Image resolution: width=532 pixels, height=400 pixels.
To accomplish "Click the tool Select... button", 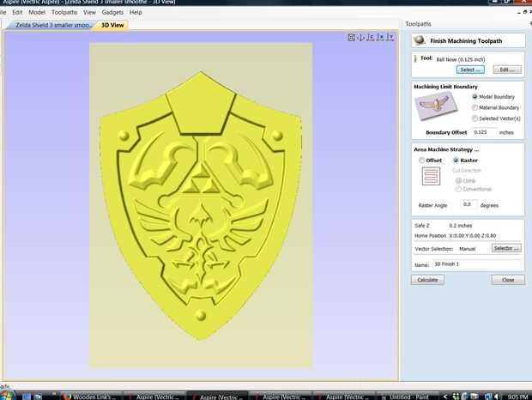I will coord(470,70).
